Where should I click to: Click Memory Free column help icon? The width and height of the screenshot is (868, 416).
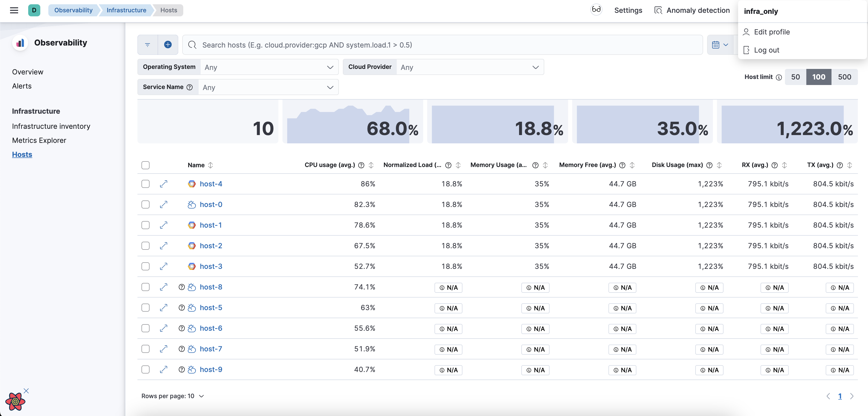(x=622, y=165)
